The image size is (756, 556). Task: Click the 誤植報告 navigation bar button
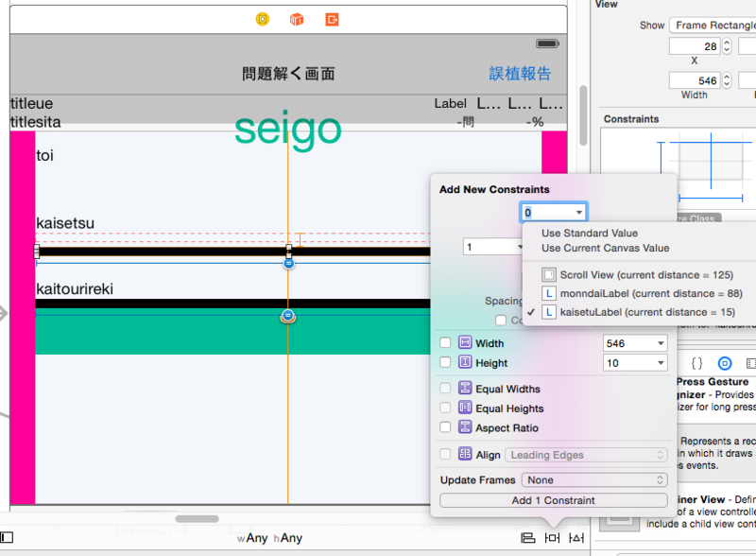[520, 74]
